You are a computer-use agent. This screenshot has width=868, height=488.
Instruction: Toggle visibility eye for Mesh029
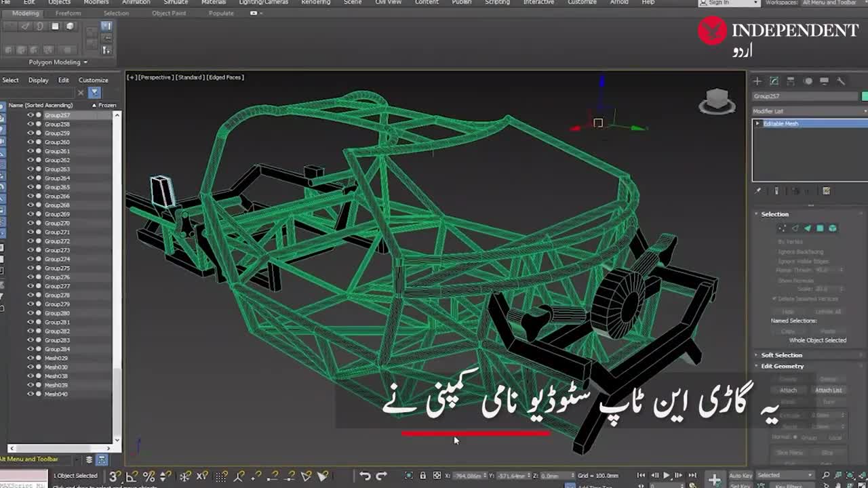(31, 358)
